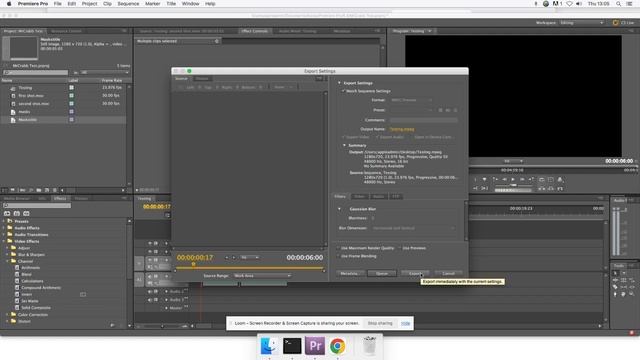Click the 32-bit Color filter icon
Screen dimensions: 640x360
(17, 213)
